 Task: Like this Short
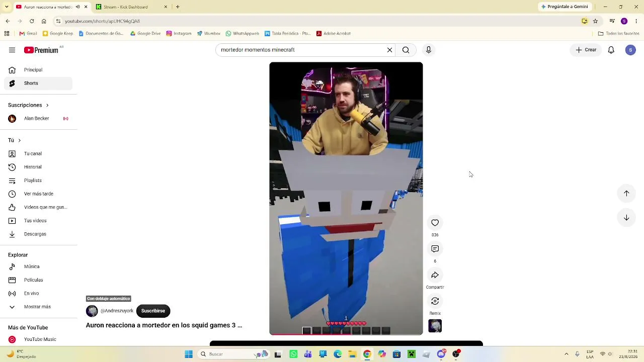coord(435,223)
